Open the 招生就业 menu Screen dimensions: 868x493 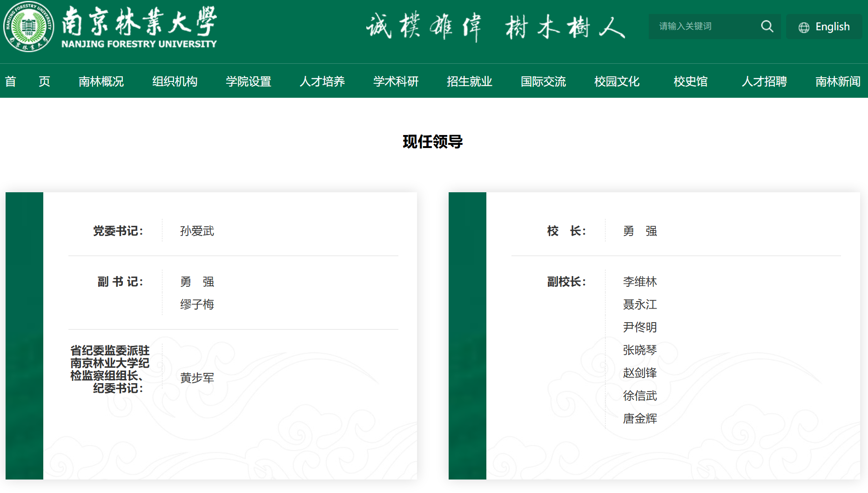[x=470, y=81]
